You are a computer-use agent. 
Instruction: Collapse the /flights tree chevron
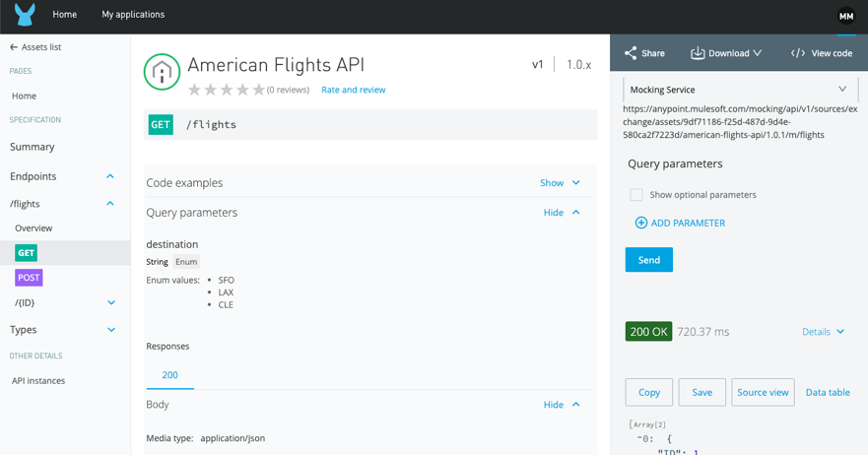[x=110, y=204]
